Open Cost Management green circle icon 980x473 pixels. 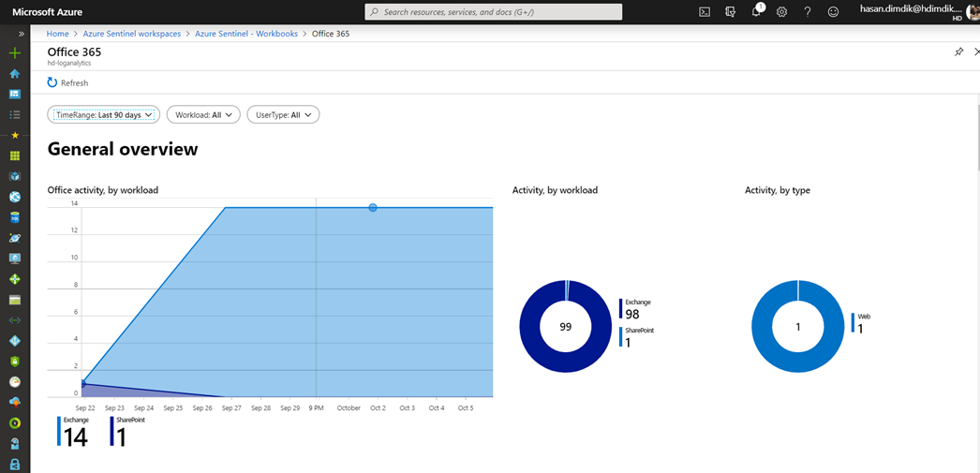click(15, 423)
